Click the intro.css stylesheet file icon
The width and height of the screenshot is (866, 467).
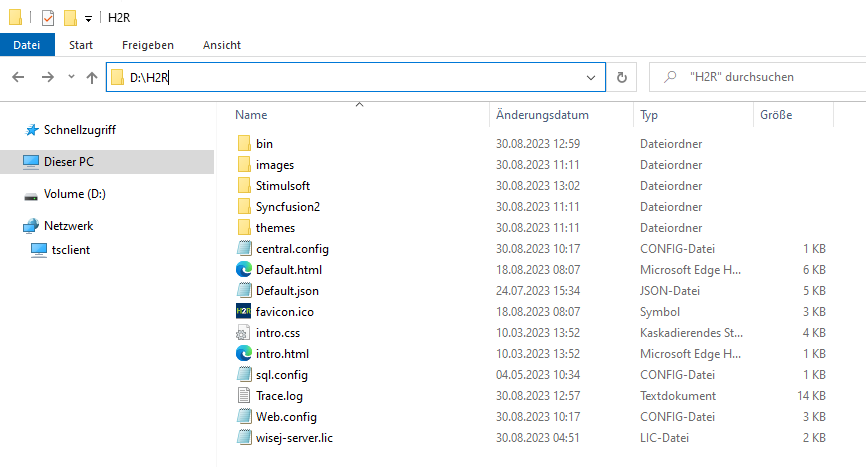244,333
